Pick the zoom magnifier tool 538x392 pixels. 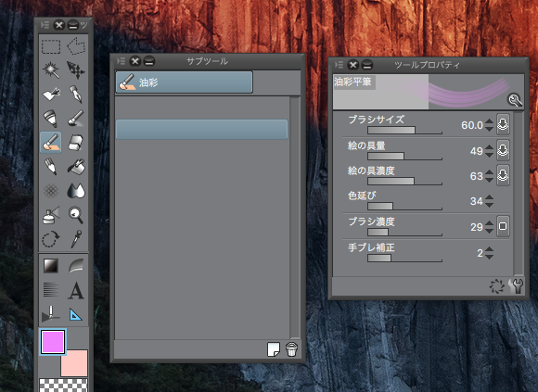click(x=75, y=215)
